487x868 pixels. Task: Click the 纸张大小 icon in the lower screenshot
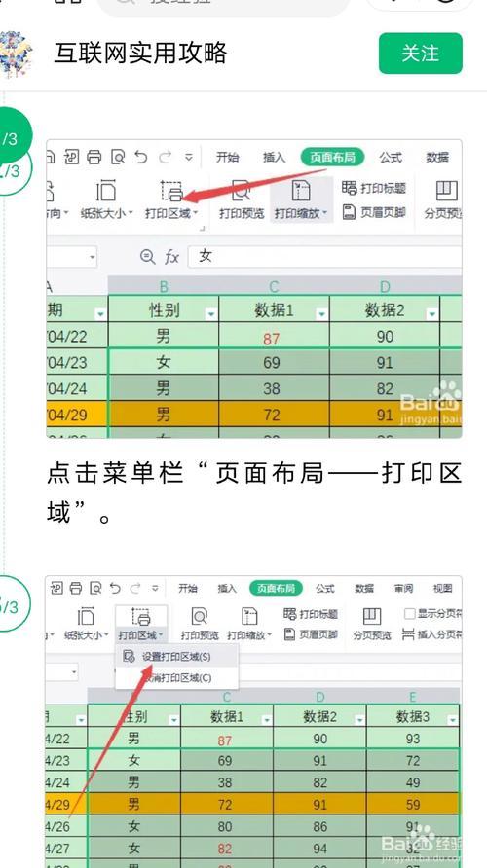point(86,617)
